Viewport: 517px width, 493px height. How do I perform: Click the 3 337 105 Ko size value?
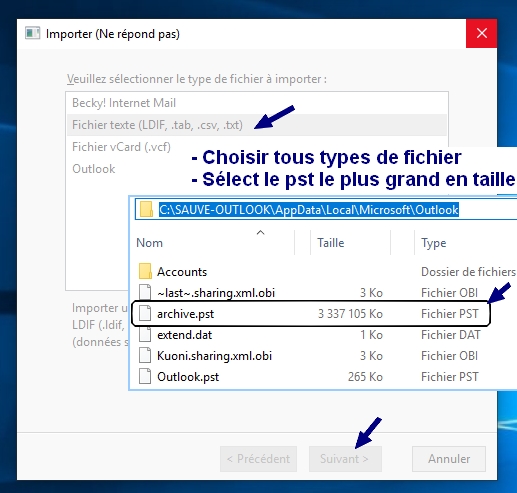pyautogui.click(x=350, y=314)
